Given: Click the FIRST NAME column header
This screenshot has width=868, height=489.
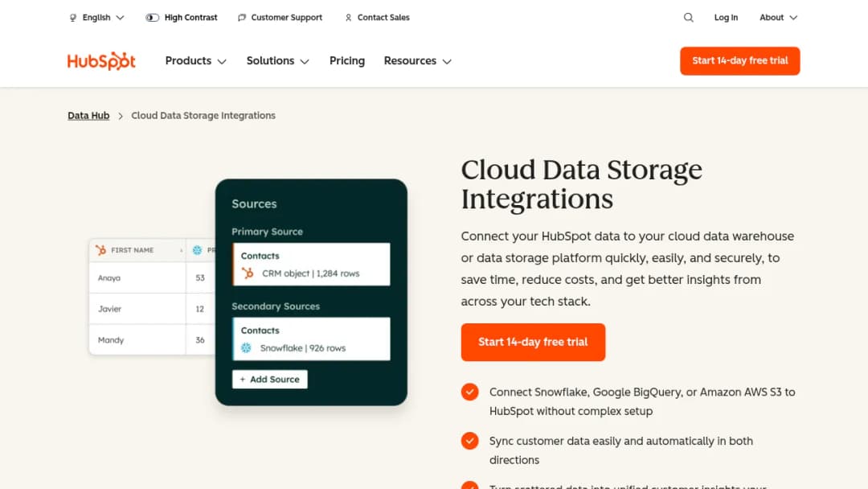Looking at the screenshot, I should (x=137, y=250).
